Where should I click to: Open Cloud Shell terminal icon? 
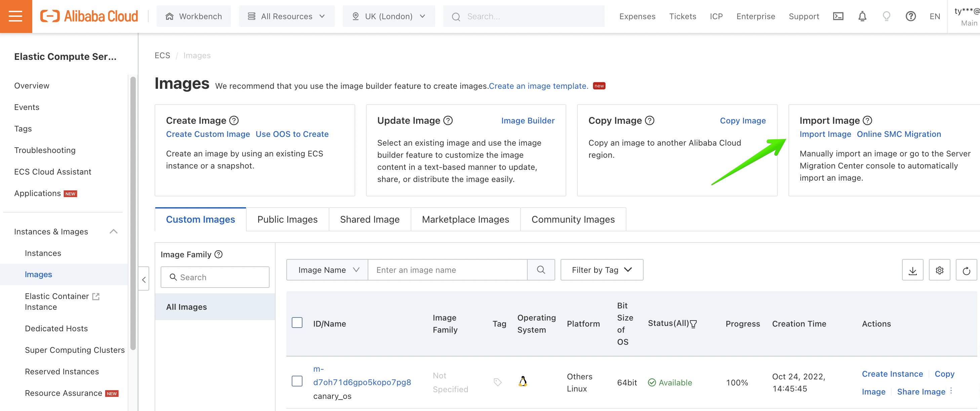[x=838, y=16]
